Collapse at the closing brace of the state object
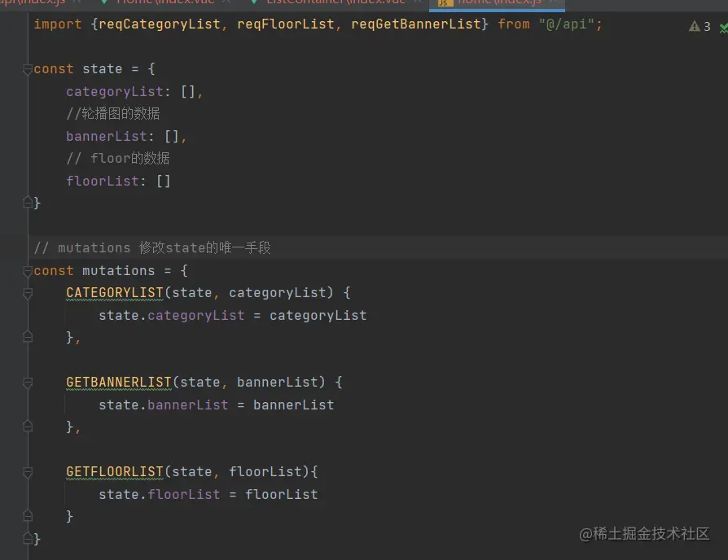This screenshot has width=728, height=560. pos(28,203)
